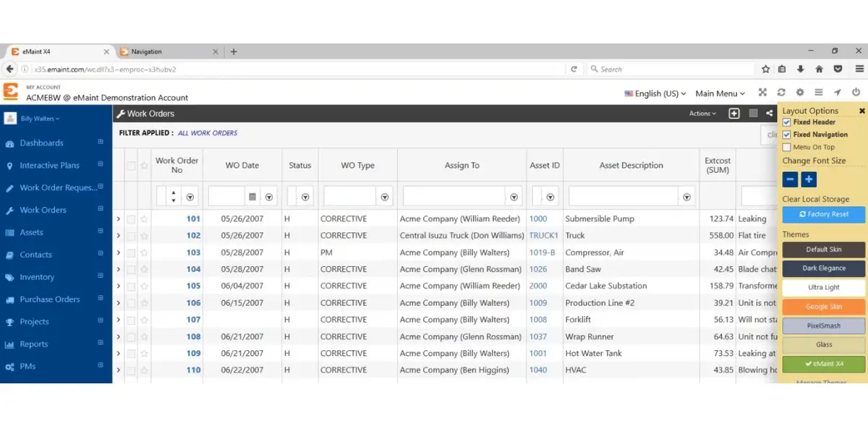This screenshot has width=868, height=434.
Task: Apply the Google Skin theme
Action: pos(824,307)
